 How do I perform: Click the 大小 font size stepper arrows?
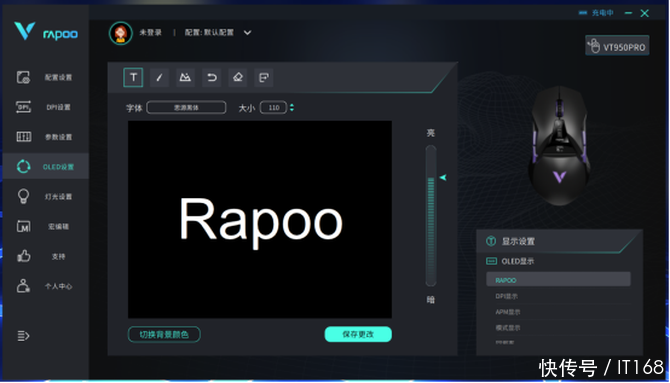point(292,107)
